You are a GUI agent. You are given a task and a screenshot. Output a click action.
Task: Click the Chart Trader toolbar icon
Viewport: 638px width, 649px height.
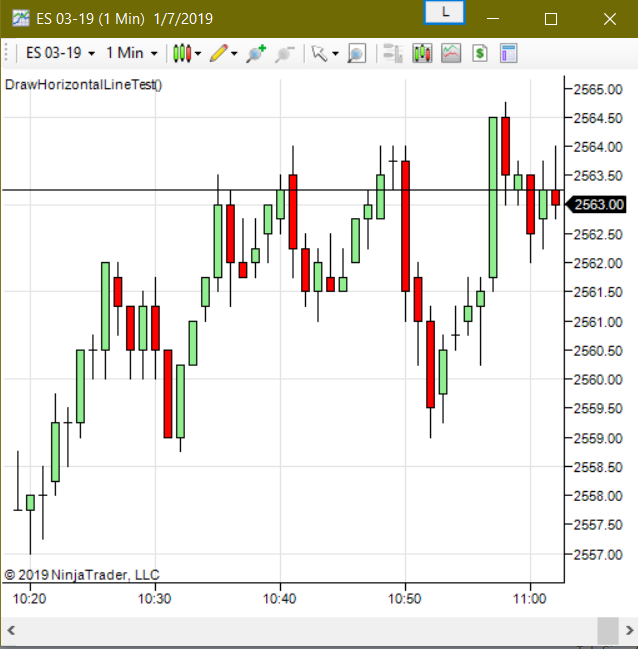pyautogui.click(x=393, y=53)
